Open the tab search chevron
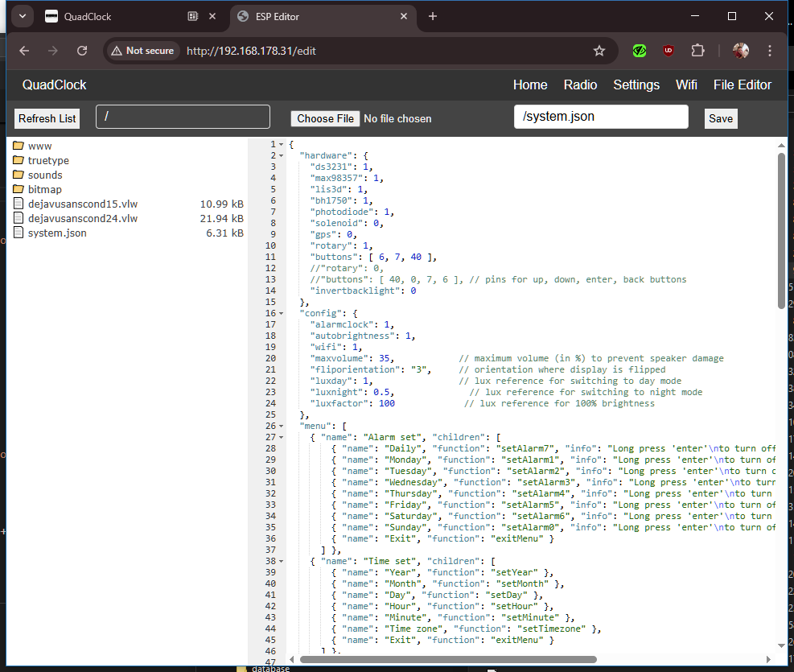The width and height of the screenshot is (794, 672). click(x=22, y=16)
